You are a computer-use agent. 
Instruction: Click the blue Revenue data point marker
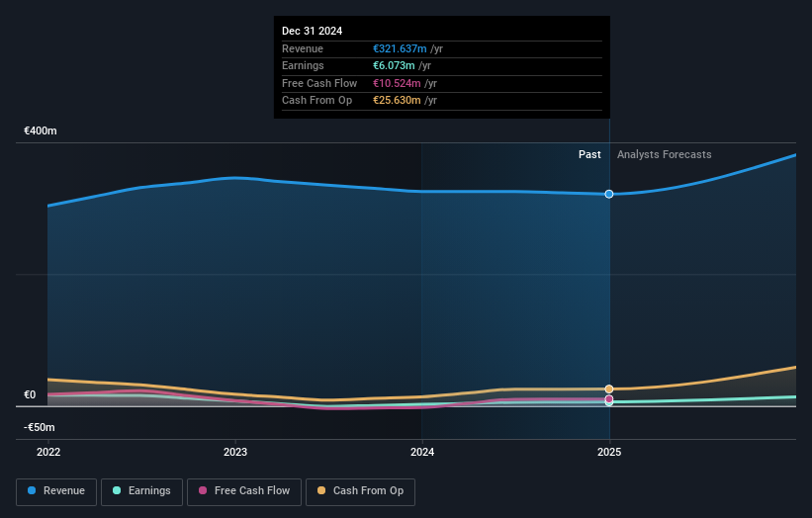coord(609,194)
